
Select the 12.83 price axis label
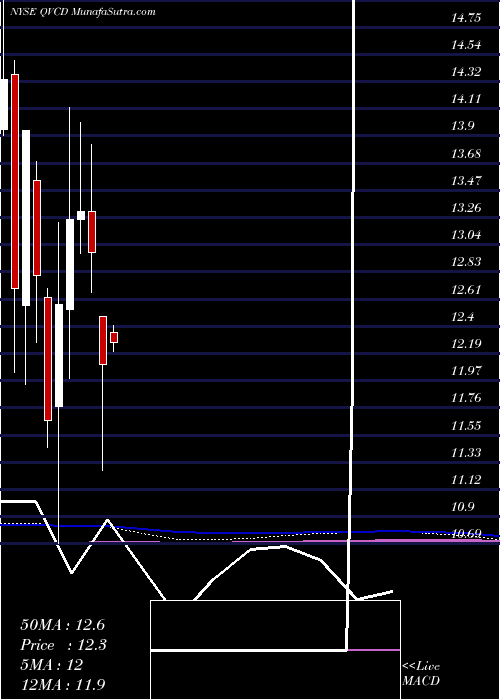pyautogui.click(x=466, y=262)
